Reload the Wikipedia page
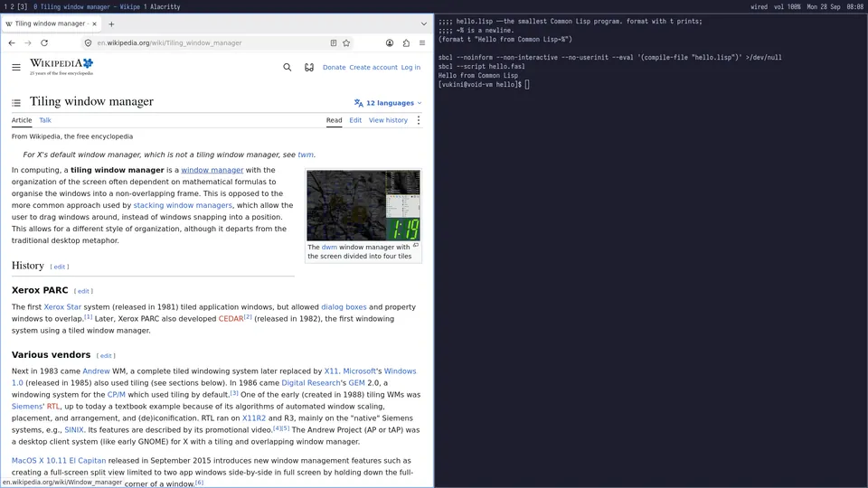This screenshot has width=868, height=488. (44, 42)
